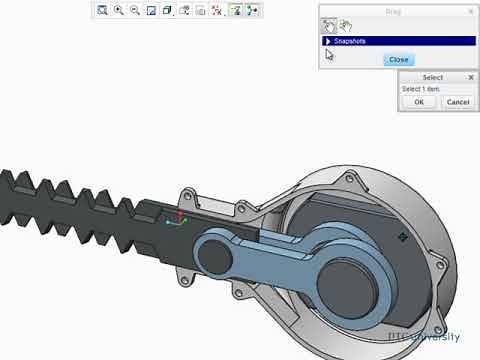480x360 pixels.
Task: Open the Datum Display Filters
Action: (x=217, y=10)
